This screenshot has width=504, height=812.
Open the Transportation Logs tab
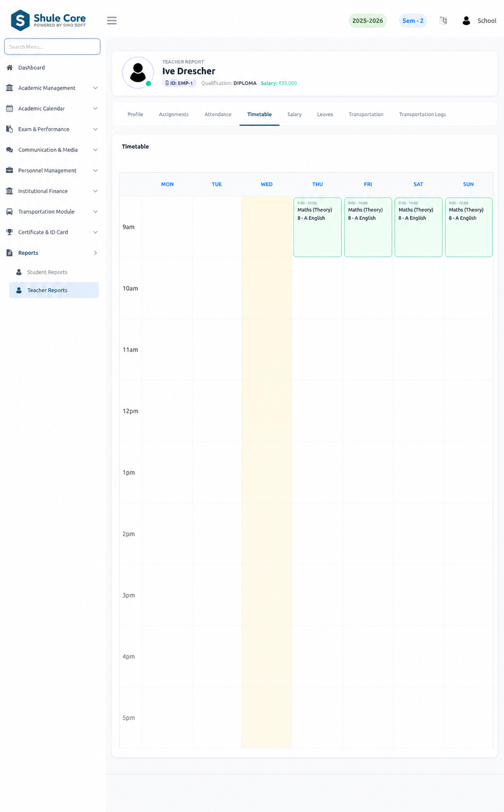(422, 114)
